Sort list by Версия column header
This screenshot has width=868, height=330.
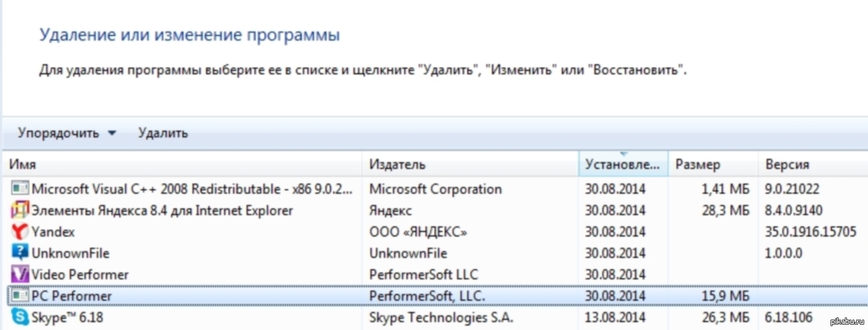[x=786, y=164]
